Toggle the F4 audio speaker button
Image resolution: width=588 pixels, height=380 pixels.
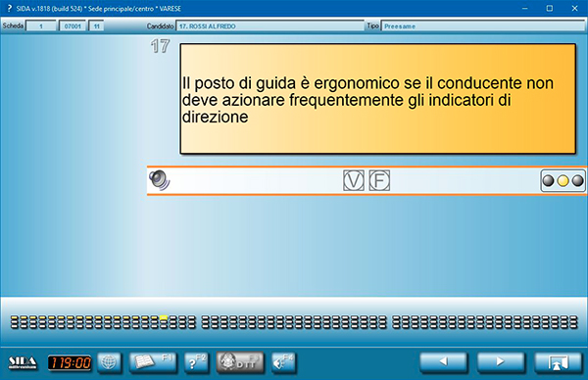pos(283,362)
